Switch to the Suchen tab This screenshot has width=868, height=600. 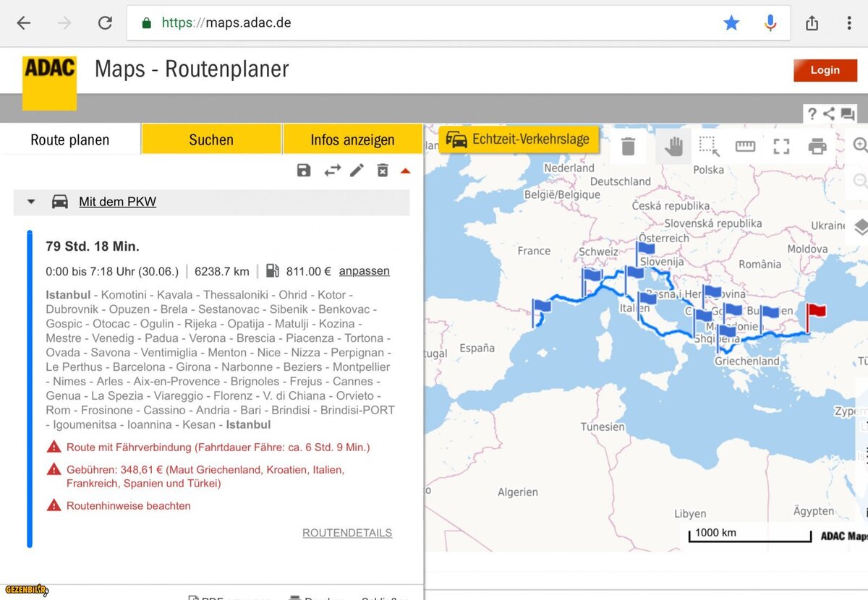[211, 140]
